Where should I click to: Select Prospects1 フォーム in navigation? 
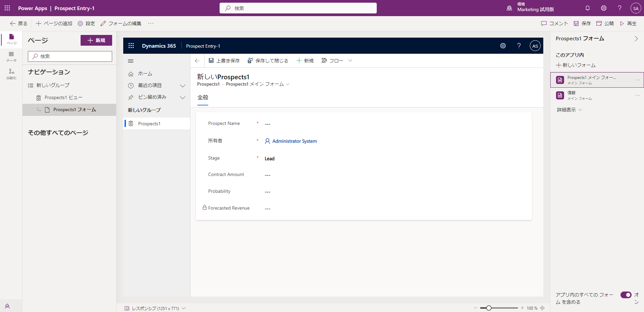pos(70,110)
